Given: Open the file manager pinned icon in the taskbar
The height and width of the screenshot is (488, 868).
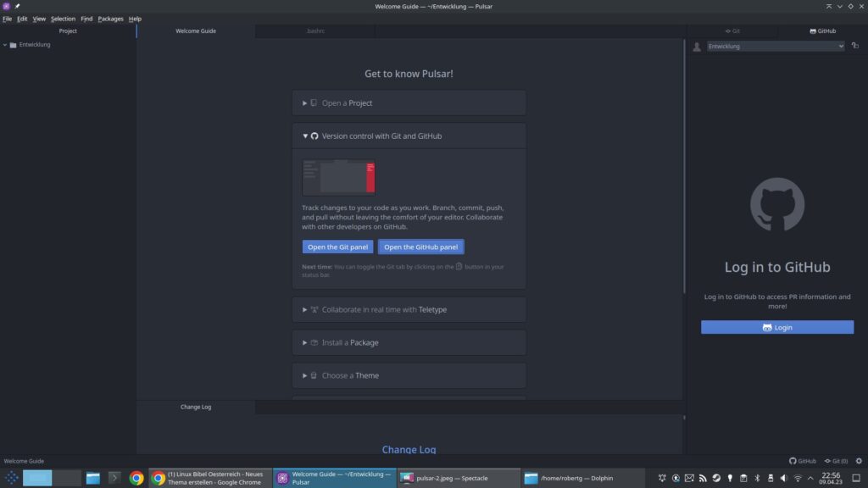Looking at the screenshot, I should (x=93, y=478).
